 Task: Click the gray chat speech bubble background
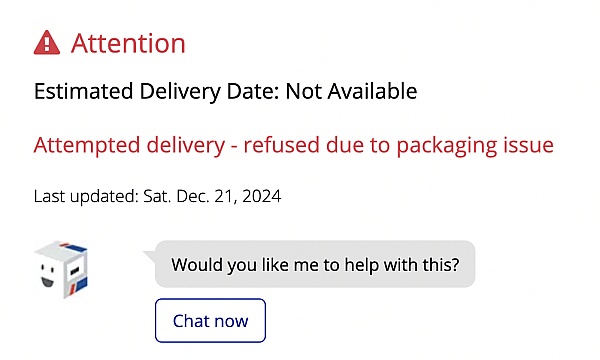click(x=315, y=264)
